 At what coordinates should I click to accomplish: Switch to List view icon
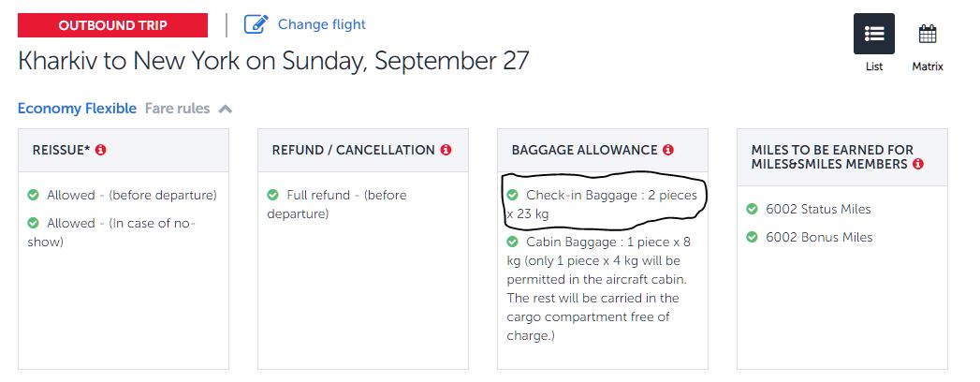pyautogui.click(x=873, y=34)
